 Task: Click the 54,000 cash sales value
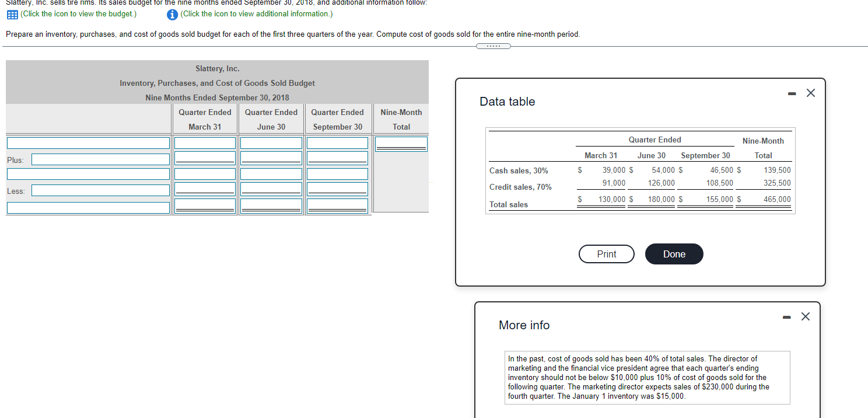tap(663, 170)
